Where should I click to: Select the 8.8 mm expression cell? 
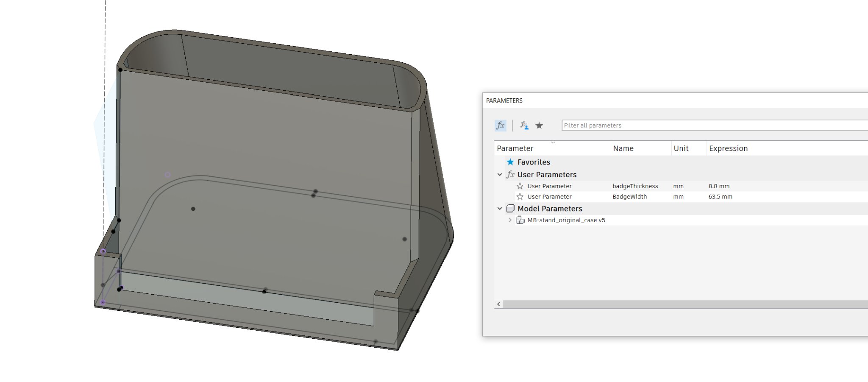coord(719,186)
